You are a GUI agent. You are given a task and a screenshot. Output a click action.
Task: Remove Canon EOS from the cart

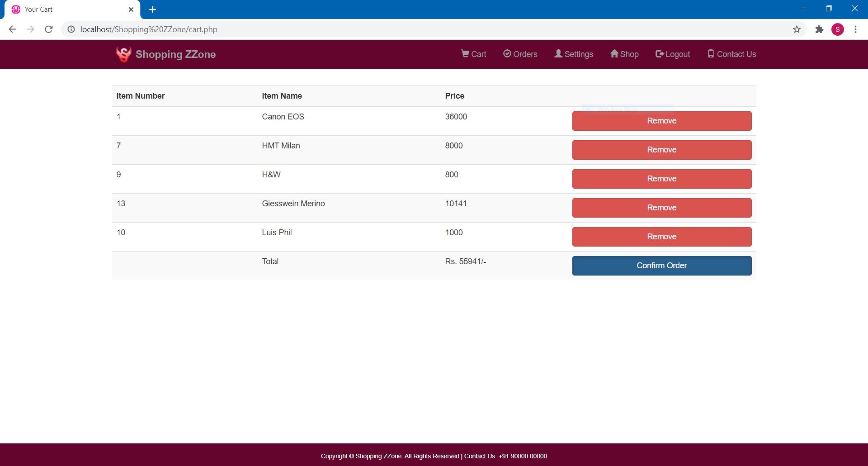coord(661,121)
